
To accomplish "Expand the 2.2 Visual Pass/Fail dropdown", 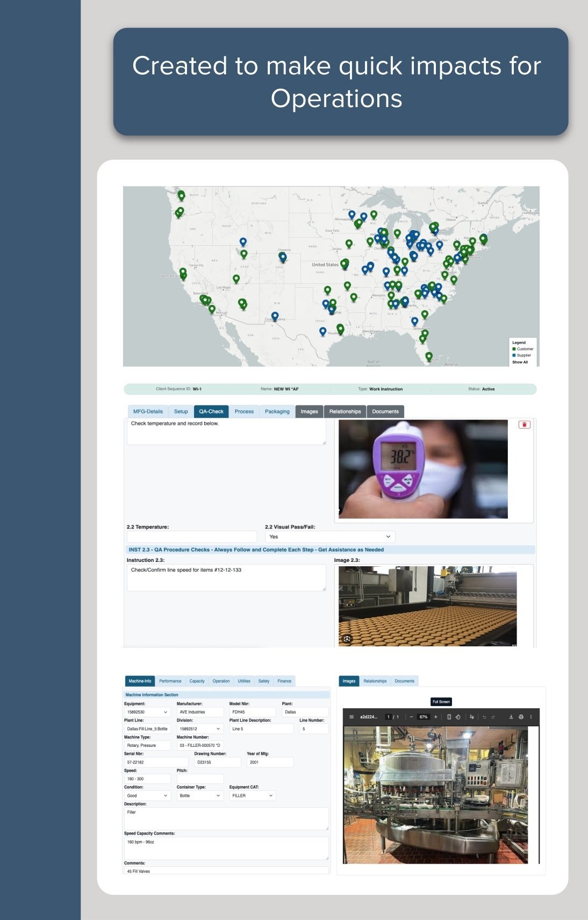I will pos(329,537).
